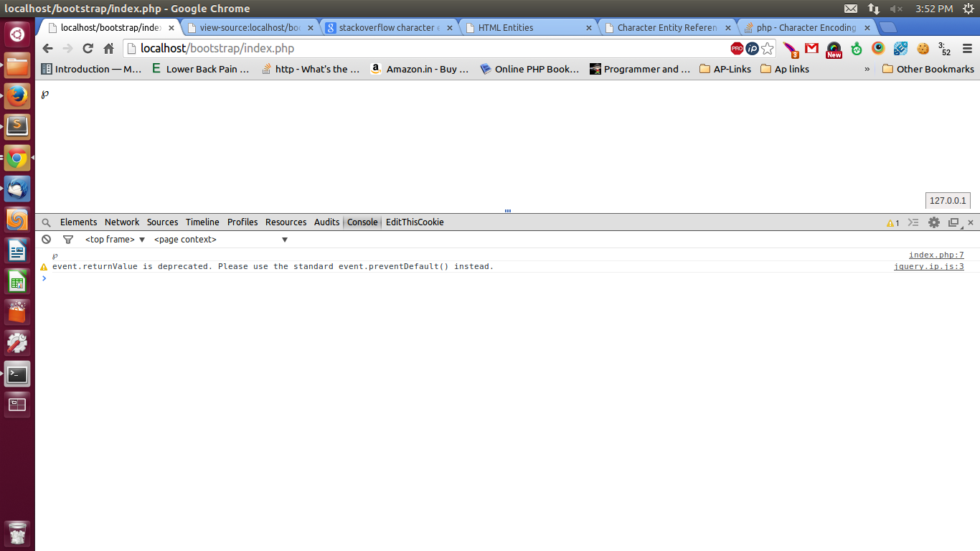Reload the current page

pos(88,48)
